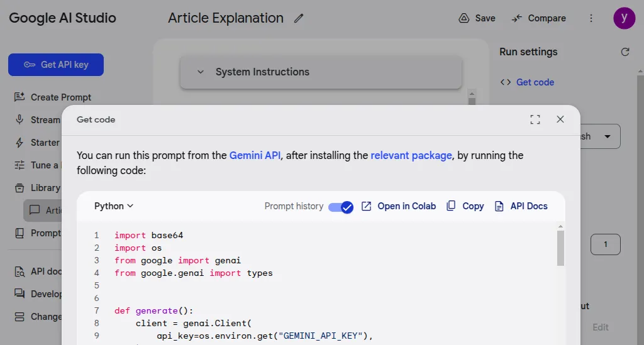This screenshot has width=644, height=345.
Task: Click the Copy clipboard icon
Action: (x=450, y=206)
